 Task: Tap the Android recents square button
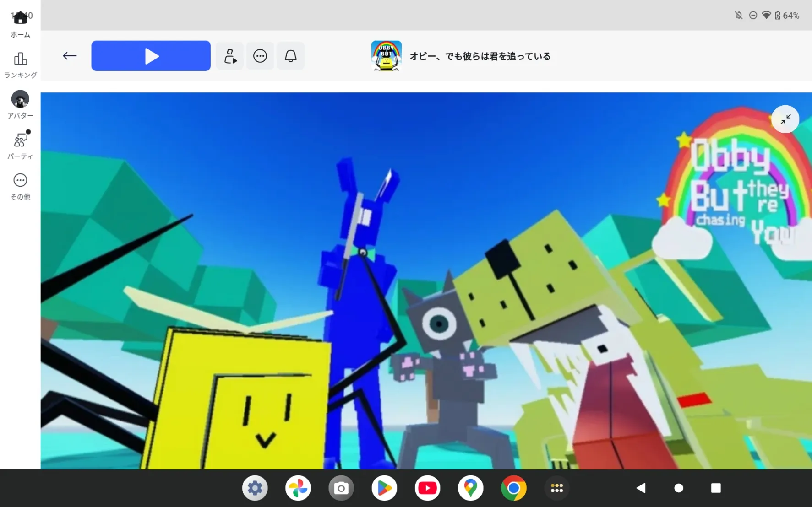[x=716, y=488]
